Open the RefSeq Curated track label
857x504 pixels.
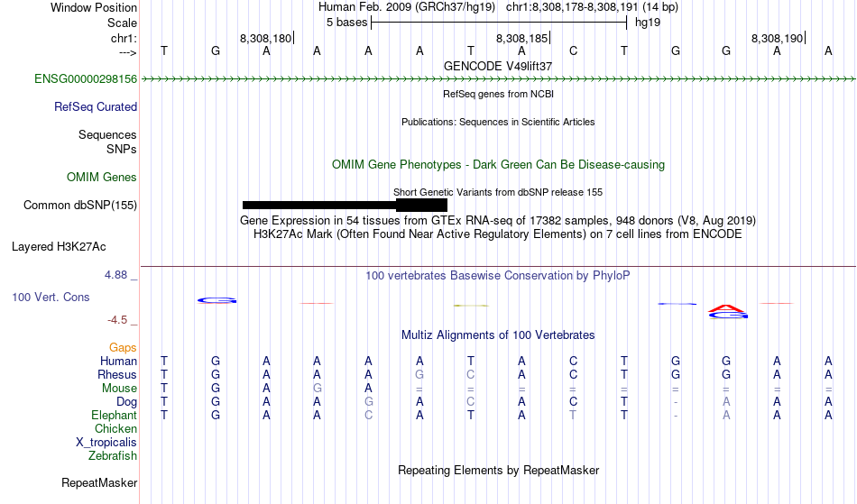coord(96,107)
